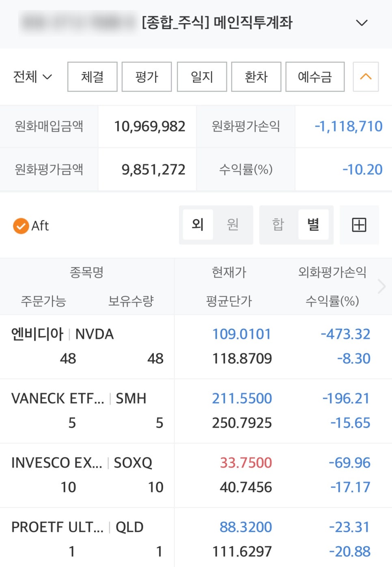The width and height of the screenshot is (392, 567).
Task: Open the 평가 tab
Action: [146, 77]
